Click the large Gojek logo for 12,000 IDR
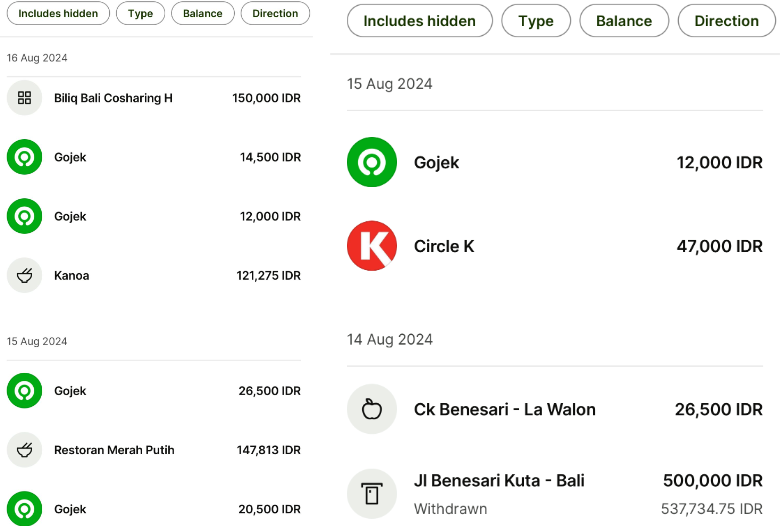Screen dimensions: 781x526 (x=372, y=162)
